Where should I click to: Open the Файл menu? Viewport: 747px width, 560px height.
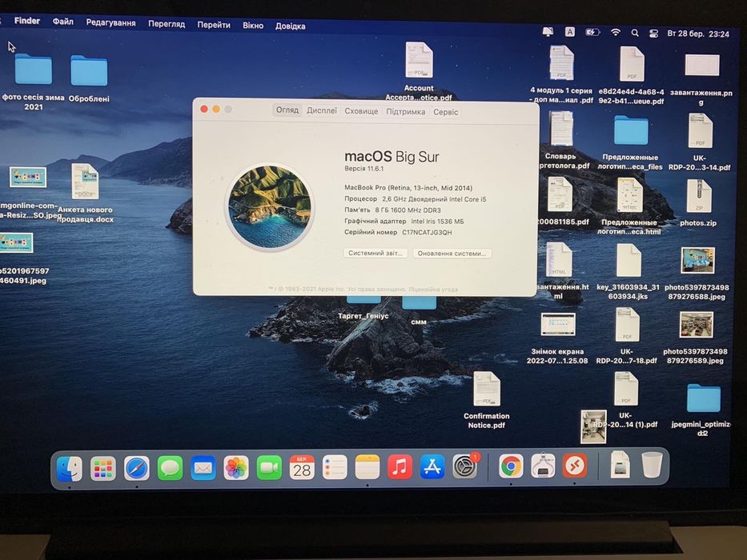coord(63,22)
